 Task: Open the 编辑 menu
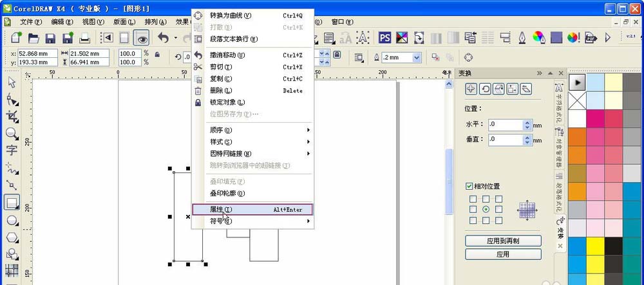click(62, 22)
